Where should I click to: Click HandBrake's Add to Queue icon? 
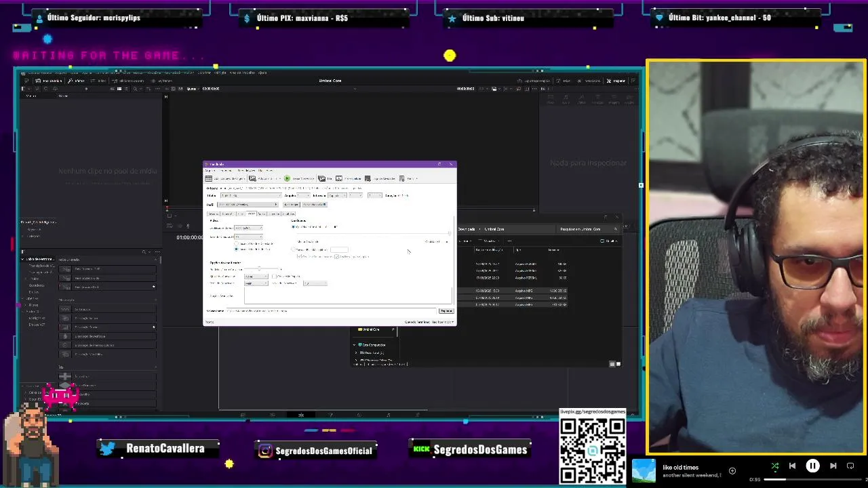click(252, 178)
